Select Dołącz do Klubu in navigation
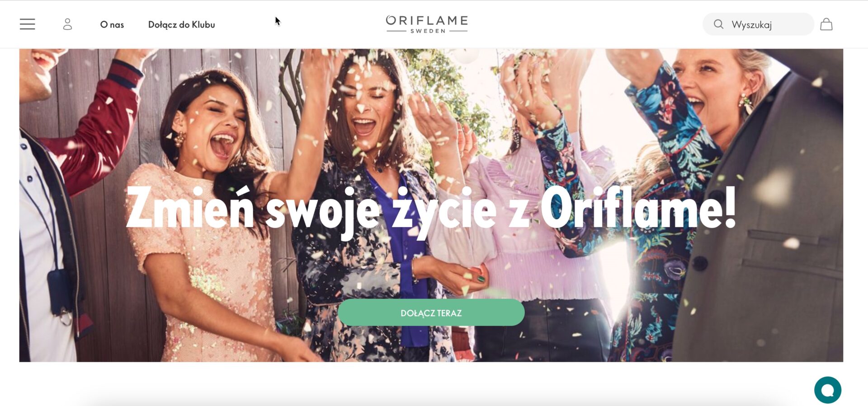The image size is (868, 406). click(181, 25)
